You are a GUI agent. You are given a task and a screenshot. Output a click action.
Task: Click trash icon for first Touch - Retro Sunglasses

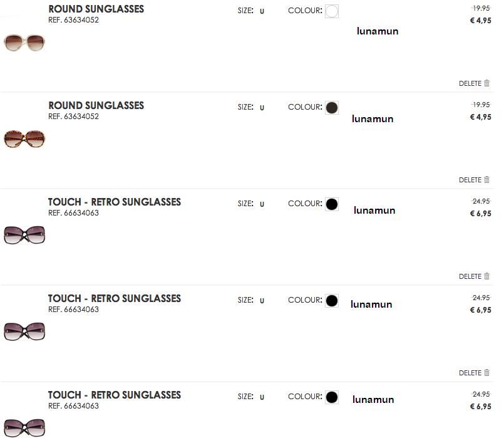pos(487,276)
